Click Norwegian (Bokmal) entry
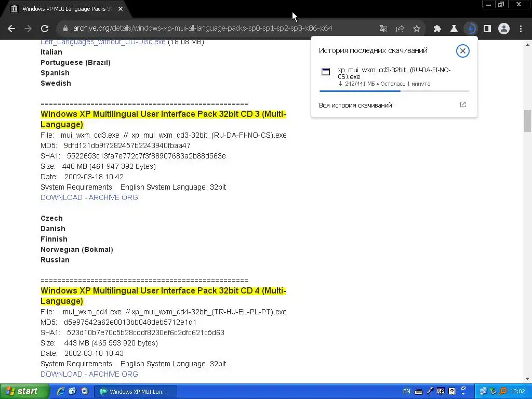The height and width of the screenshot is (399, 532). (x=77, y=249)
